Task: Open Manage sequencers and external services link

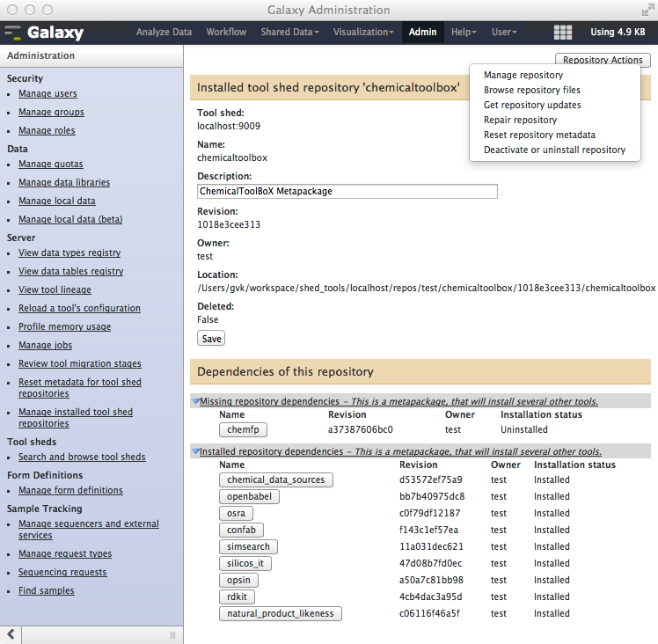Action: pos(89,530)
